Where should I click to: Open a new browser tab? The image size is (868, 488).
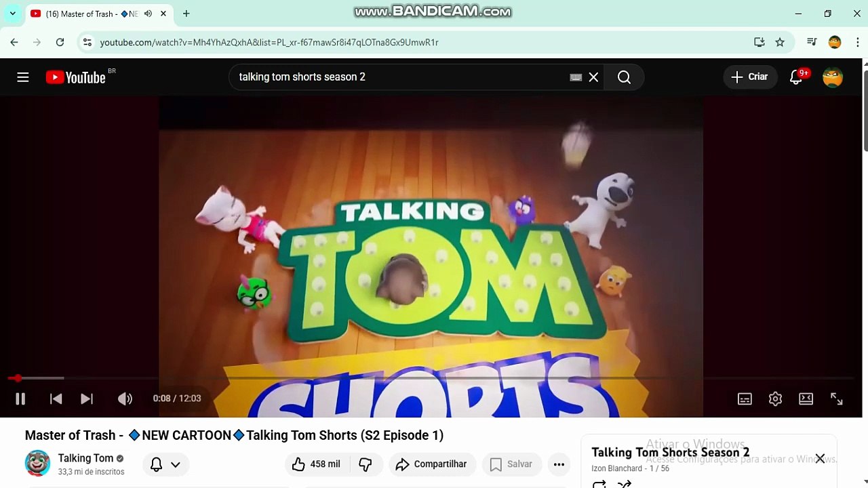(186, 14)
